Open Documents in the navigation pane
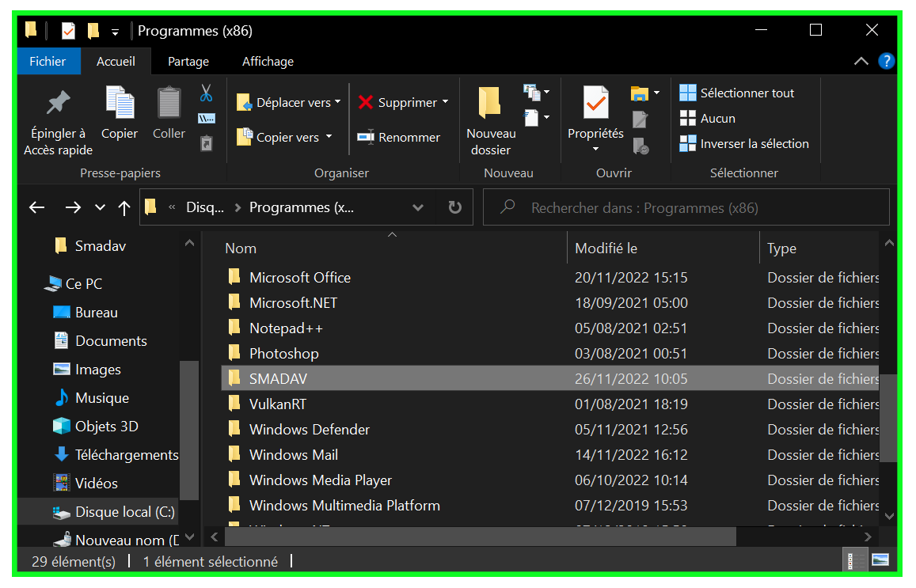 tap(100, 341)
